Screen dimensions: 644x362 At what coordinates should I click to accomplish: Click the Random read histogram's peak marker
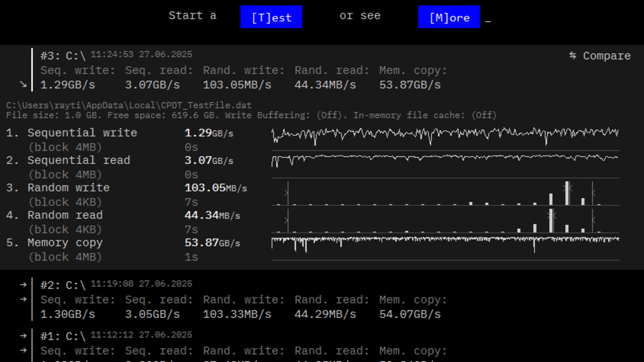pos(551,216)
